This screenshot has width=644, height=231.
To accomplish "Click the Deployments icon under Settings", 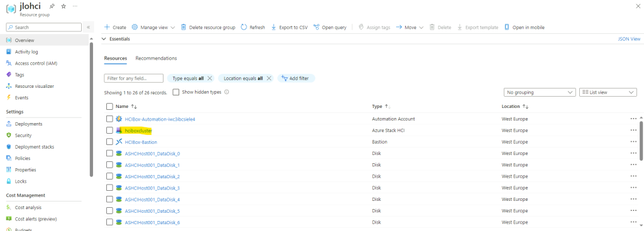I will tap(9, 124).
